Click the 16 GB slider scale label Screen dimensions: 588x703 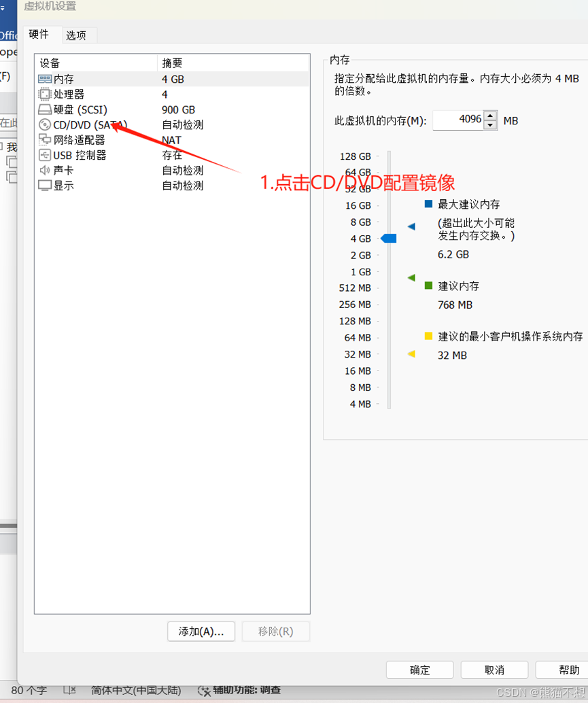358,206
